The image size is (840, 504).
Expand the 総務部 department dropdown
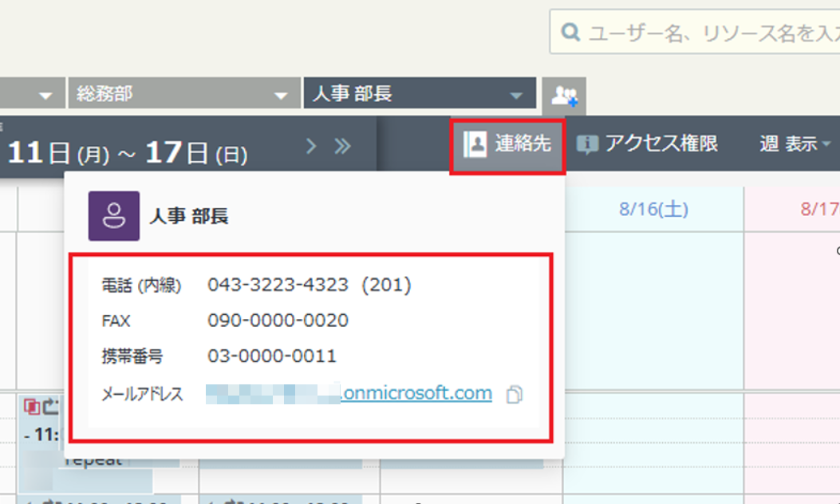[x=183, y=93]
